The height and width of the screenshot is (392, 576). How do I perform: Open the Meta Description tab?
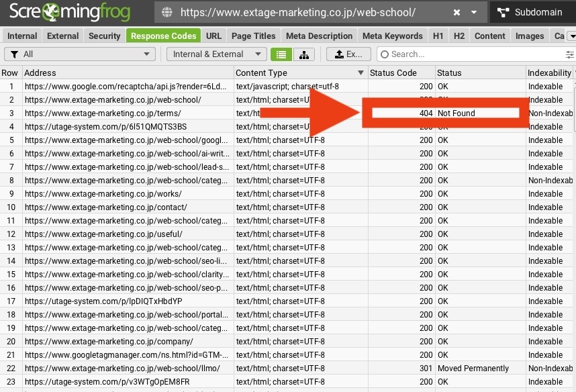[320, 36]
